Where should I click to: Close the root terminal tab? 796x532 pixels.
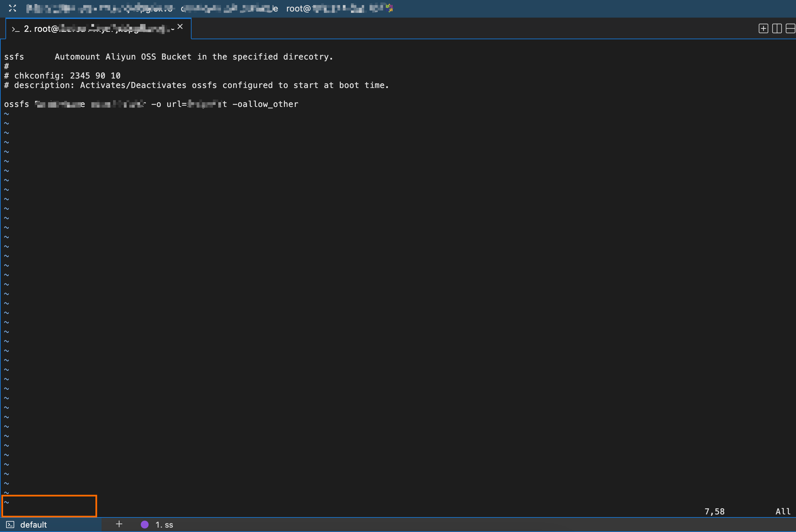pyautogui.click(x=180, y=26)
